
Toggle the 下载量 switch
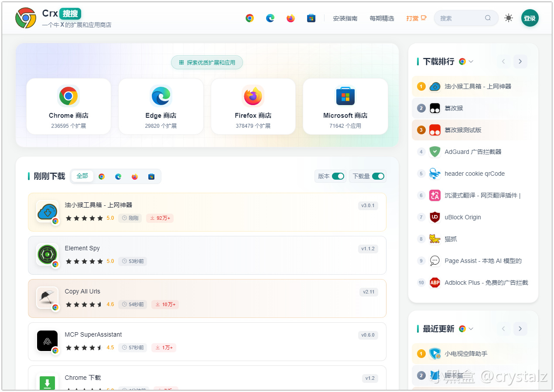point(378,176)
